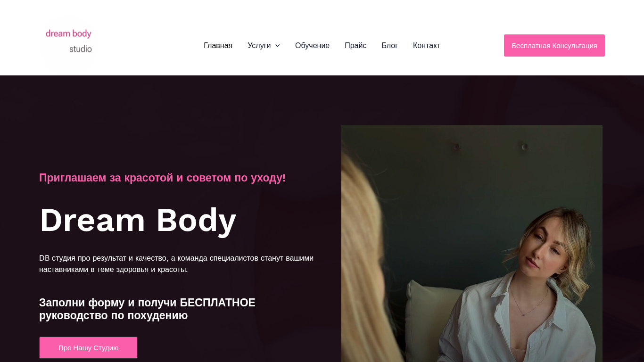Viewport: 644px width, 362px height.
Task: Click the Про Нашу Студию button
Action: coord(88,347)
